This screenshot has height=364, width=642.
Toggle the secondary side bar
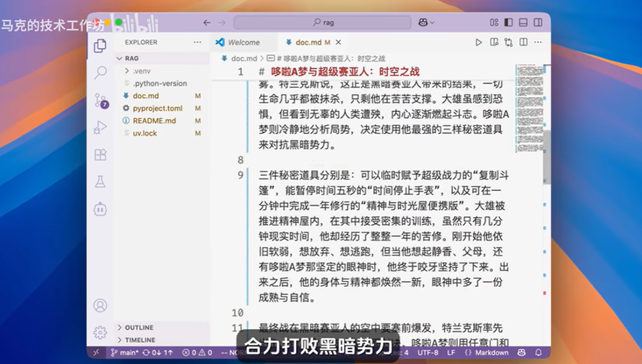tap(538, 23)
